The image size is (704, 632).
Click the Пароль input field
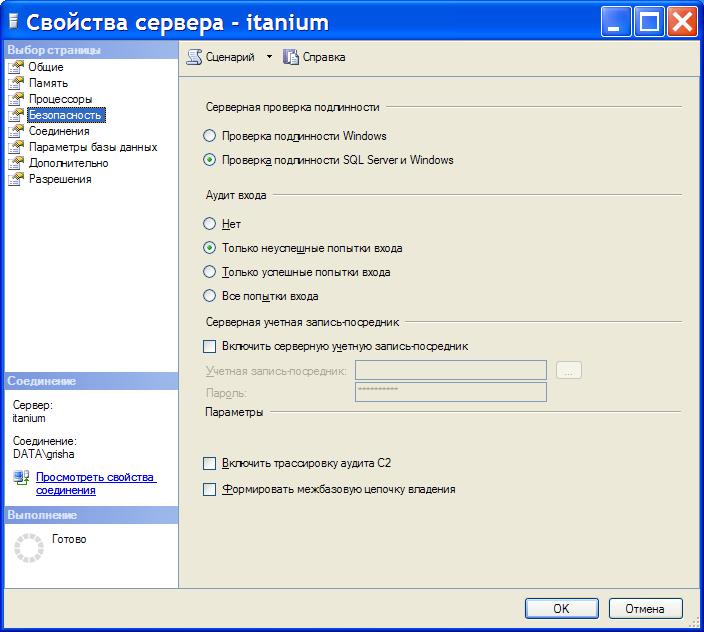[451, 392]
